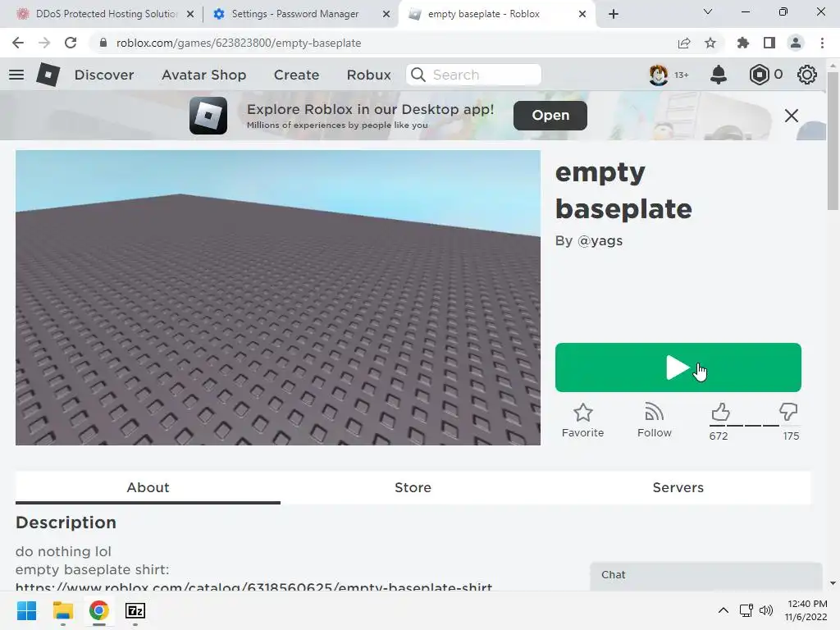Like the game with thumbs up
Viewport: 840px width, 630px height.
[720, 412]
